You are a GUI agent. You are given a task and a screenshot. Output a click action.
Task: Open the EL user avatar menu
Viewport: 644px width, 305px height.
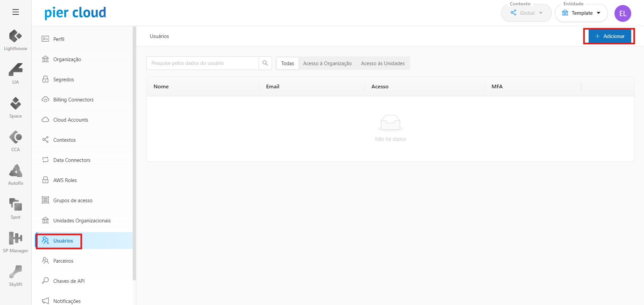pos(623,13)
